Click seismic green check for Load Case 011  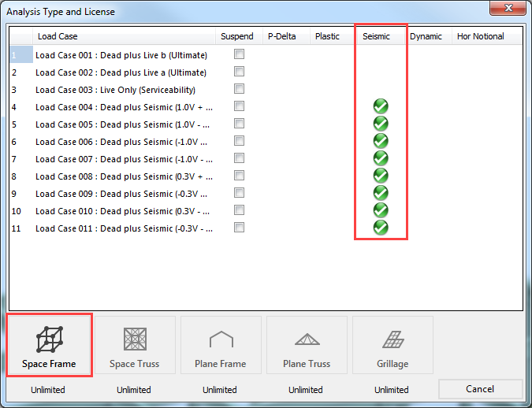pyautogui.click(x=381, y=228)
